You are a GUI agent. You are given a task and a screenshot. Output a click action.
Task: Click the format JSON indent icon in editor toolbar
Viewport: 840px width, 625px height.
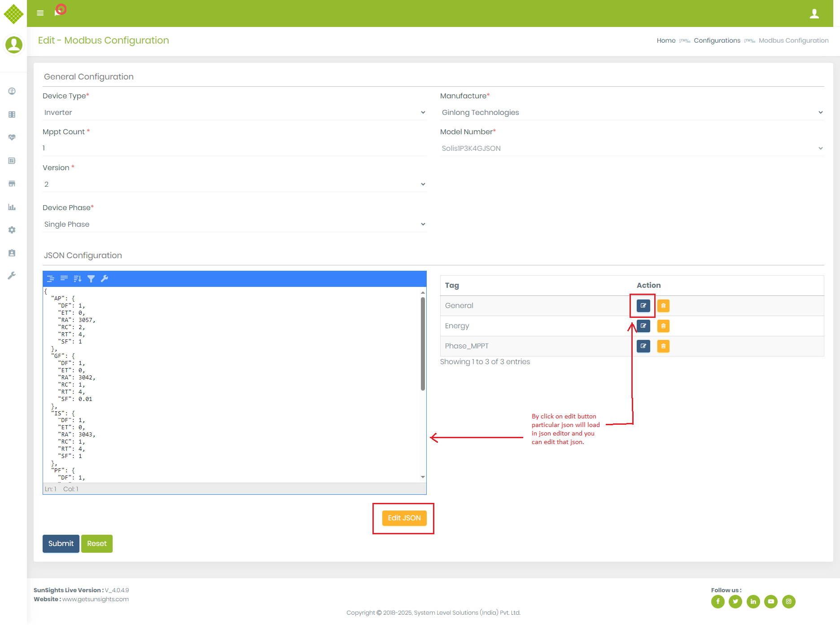pyautogui.click(x=51, y=279)
